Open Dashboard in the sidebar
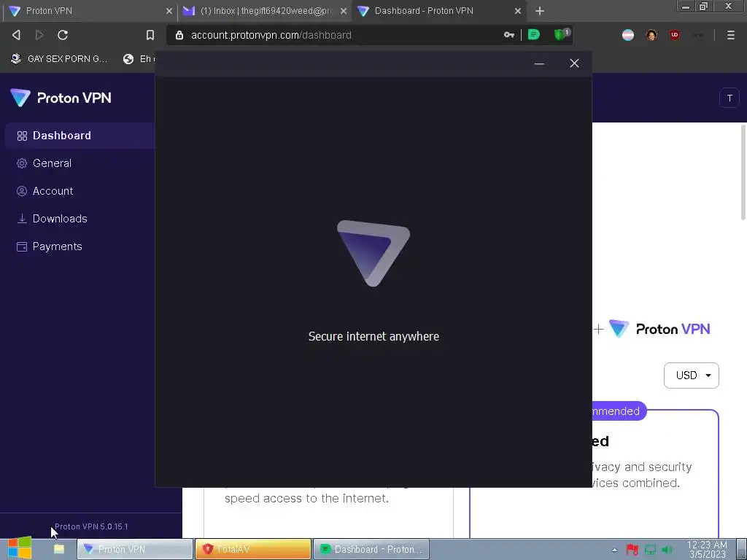Image resolution: width=747 pixels, height=560 pixels. point(80,135)
